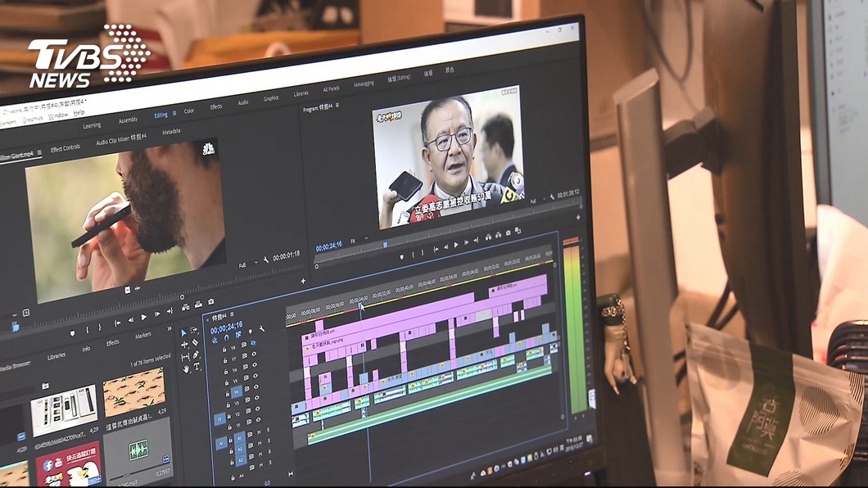868x488 pixels.
Task: Mark Out point in Program Monitor
Action: point(423,252)
